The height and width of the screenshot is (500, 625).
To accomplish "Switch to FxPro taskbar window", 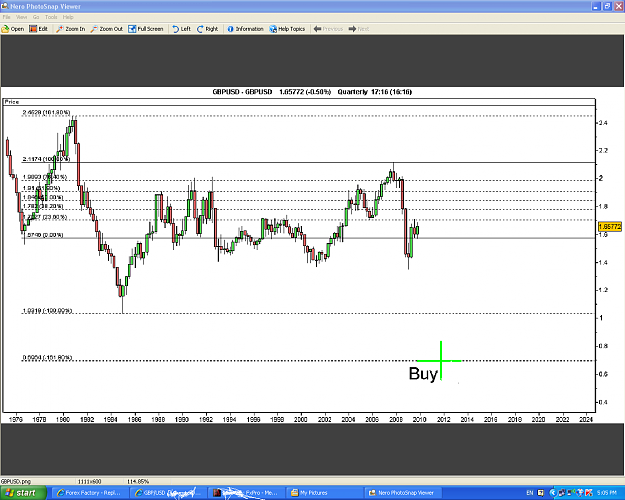I will (x=247, y=493).
